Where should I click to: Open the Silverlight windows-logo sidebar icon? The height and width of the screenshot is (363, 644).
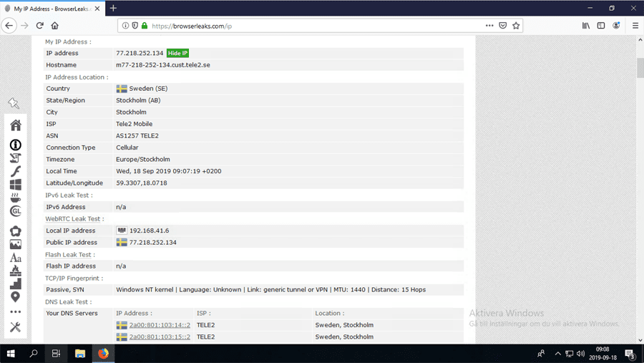click(16, 185)
